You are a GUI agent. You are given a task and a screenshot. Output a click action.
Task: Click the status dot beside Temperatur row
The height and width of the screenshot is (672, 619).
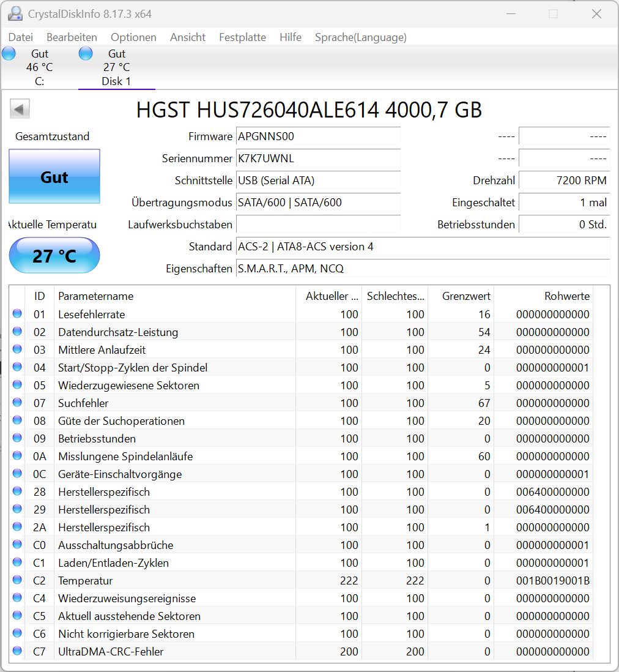(17, 580)
